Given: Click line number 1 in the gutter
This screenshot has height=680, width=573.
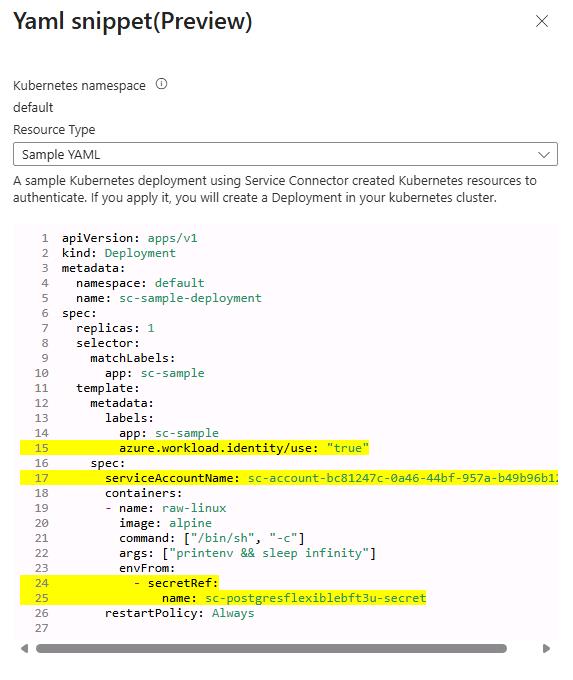Looking at the screenshot, I should click(x=45, y=238).
